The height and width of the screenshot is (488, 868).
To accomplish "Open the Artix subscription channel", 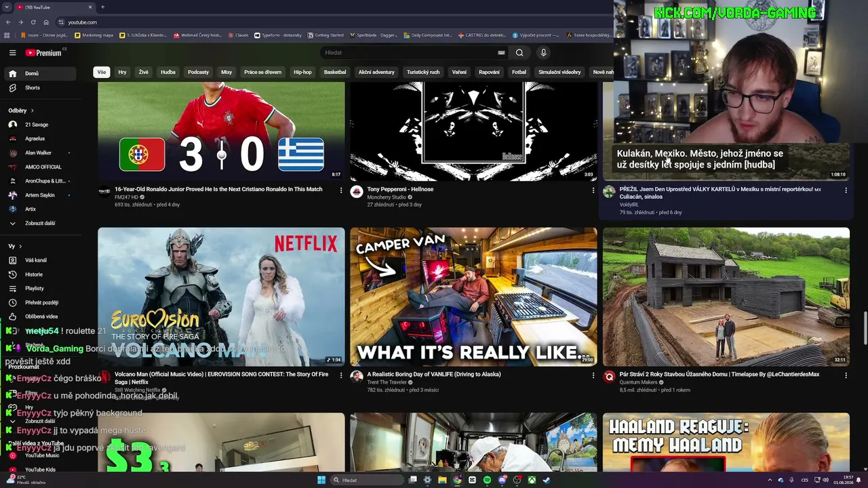I will [x=41, y=209].
